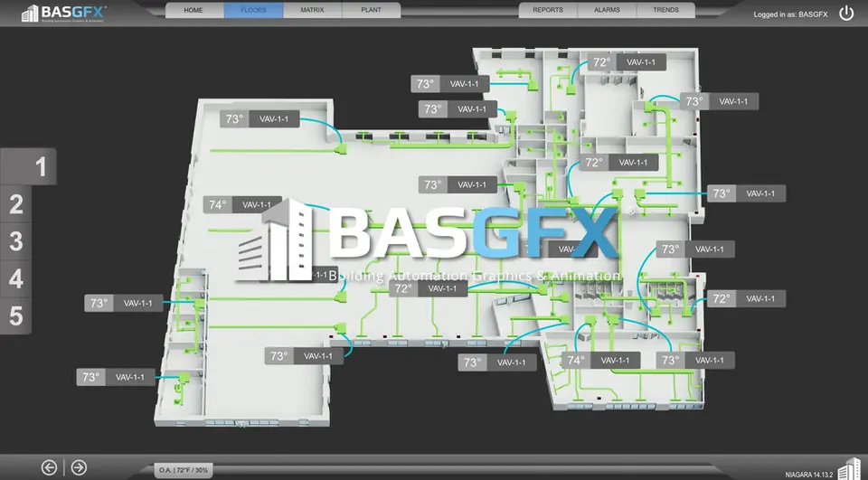Open the HOME tab
Viewport: 868px width, 480px height.
tap(194, 10)
